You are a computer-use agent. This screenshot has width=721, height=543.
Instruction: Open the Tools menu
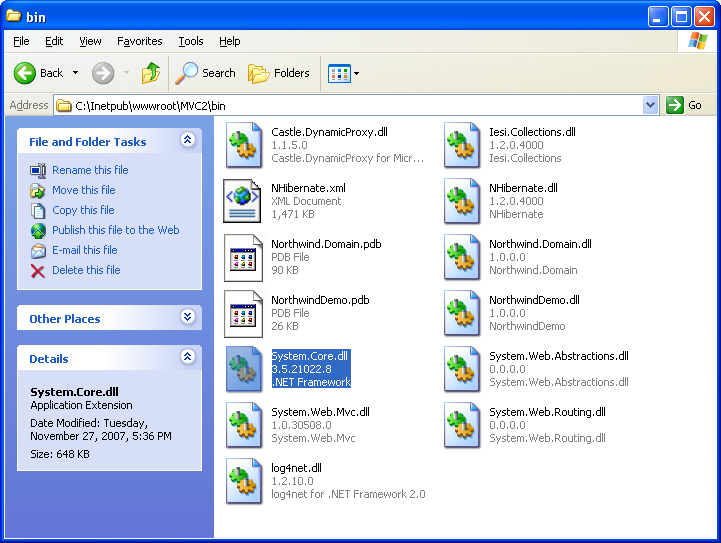(x=191, y=41)
